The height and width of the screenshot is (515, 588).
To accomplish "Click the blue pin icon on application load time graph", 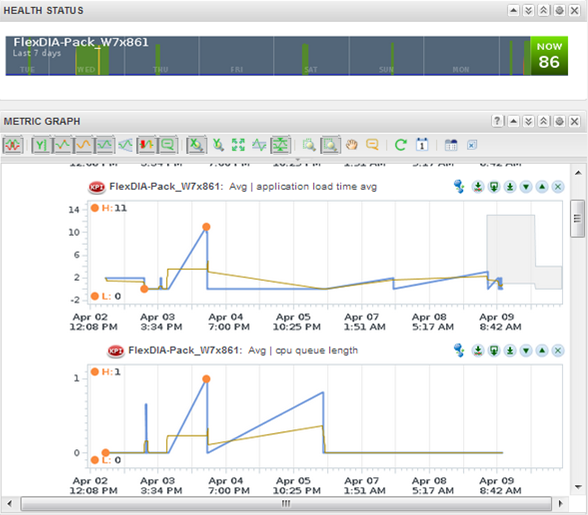I will (459, 186).
